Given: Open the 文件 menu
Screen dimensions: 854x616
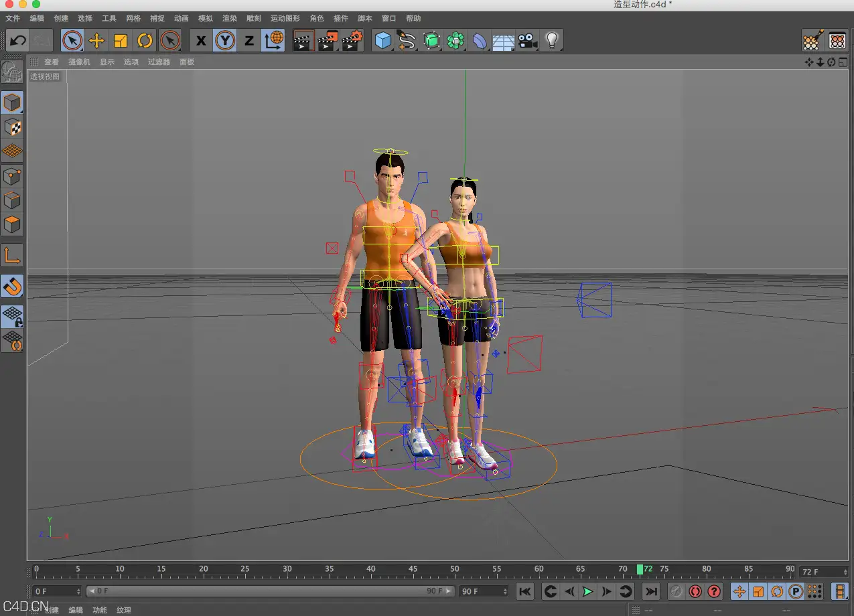Looking at the screenshot, I should pyautogui.click(x=13, y=19).
